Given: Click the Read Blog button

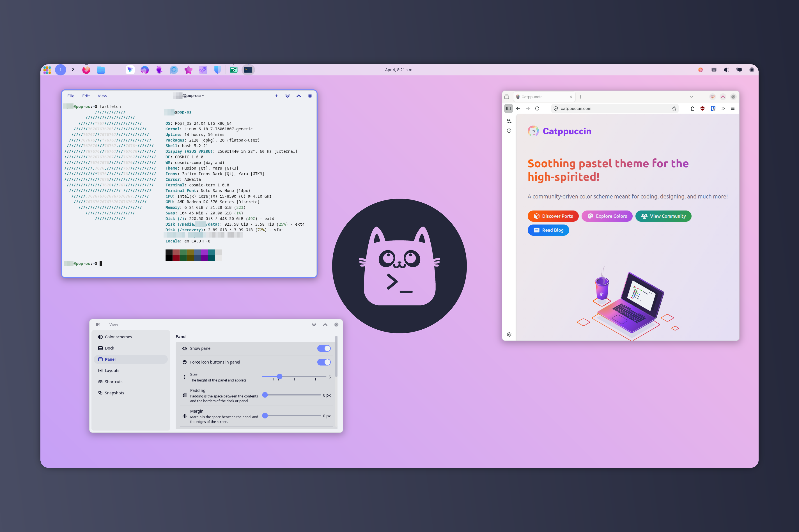Looking at the screenshot, I should (548, 230).
